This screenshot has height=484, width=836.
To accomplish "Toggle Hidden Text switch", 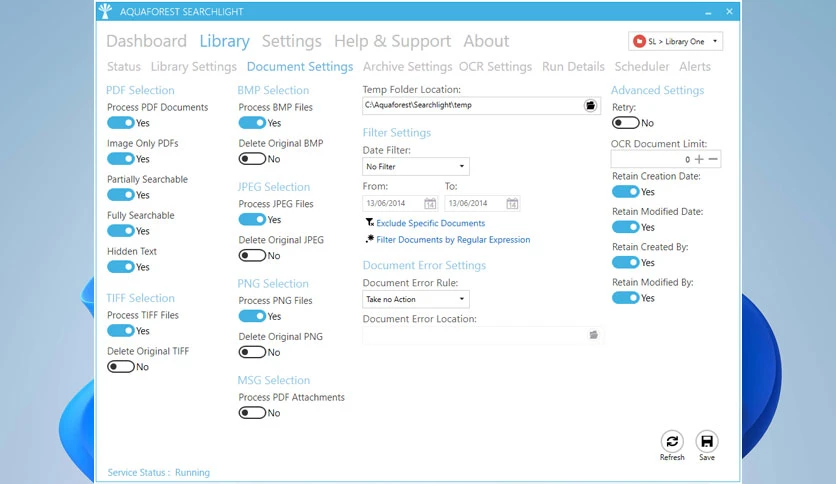I will click(120, 267).
